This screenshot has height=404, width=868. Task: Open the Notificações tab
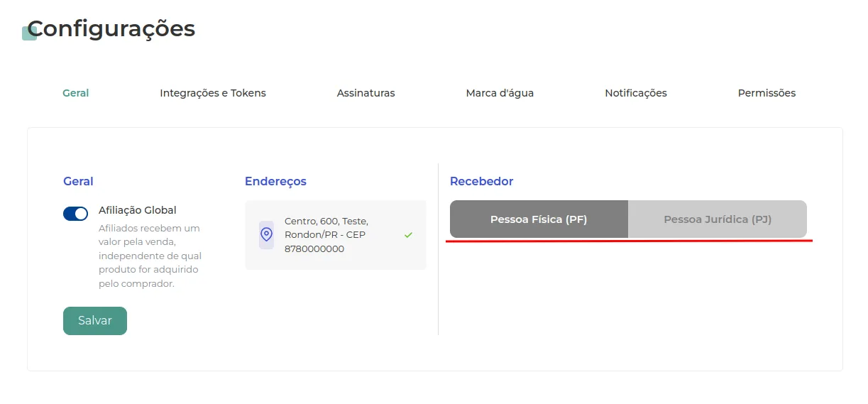[x=636, y=93]
